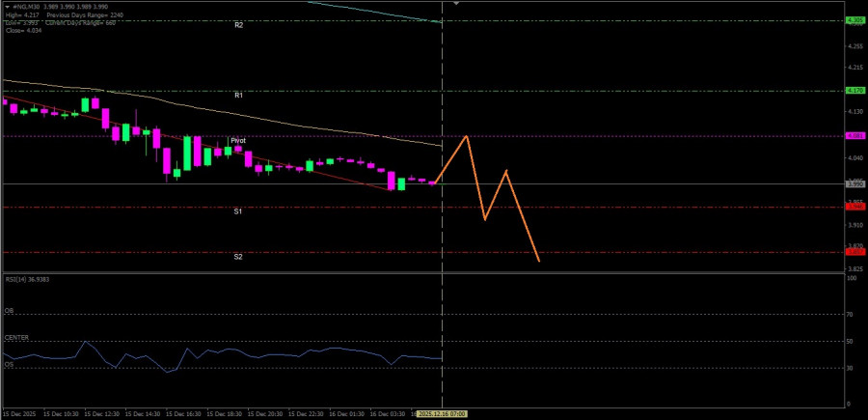This screenshot has width=868, height=420.
Task: Click the chart shift triangle marker at top
Action: (x=456, y=3)
